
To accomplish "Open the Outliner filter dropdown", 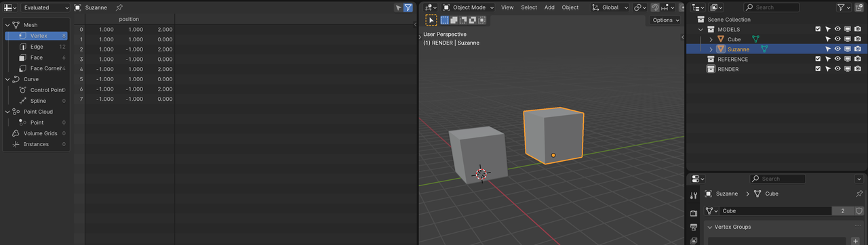I will click(844, 7).
